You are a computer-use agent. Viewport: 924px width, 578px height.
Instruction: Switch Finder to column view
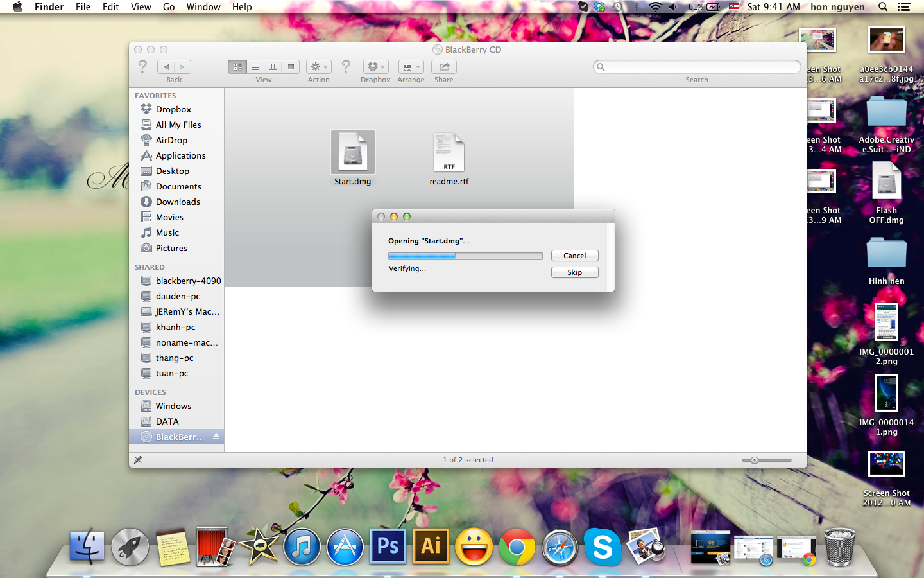[273, 67]
